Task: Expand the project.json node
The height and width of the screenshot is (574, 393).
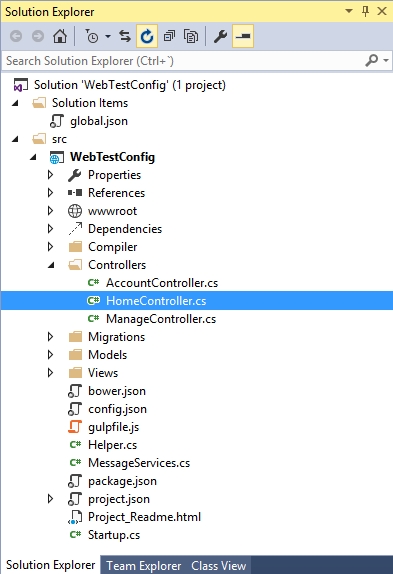Action: 50,499
